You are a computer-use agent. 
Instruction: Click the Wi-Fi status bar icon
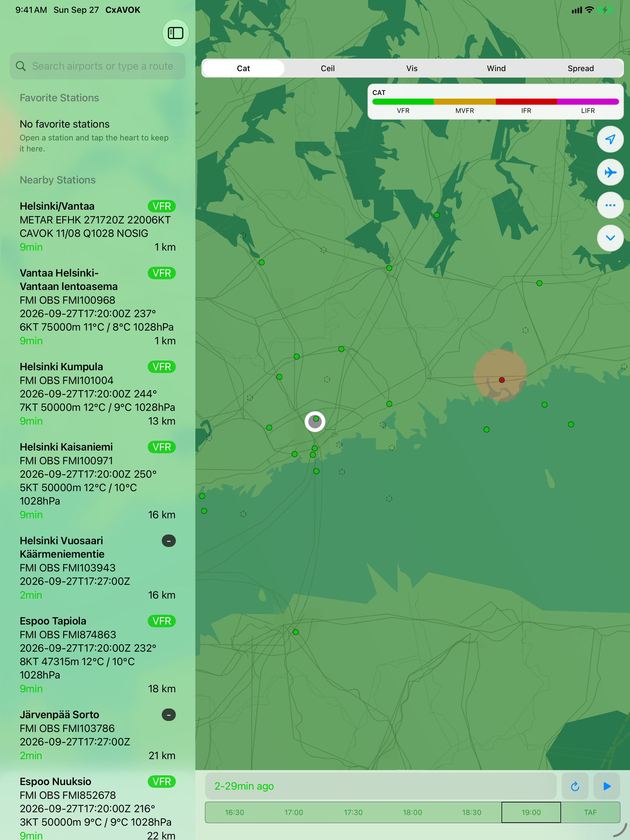coord(589,10)
